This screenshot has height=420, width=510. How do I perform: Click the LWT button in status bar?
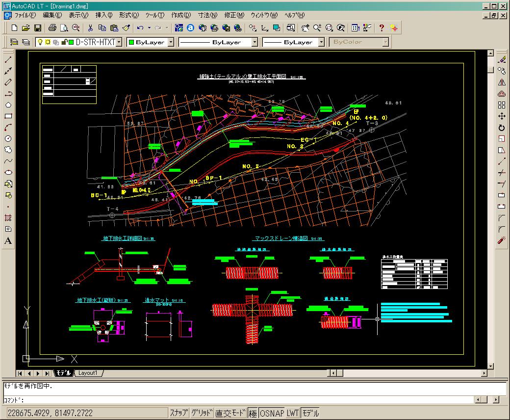(x=293, y=413)
